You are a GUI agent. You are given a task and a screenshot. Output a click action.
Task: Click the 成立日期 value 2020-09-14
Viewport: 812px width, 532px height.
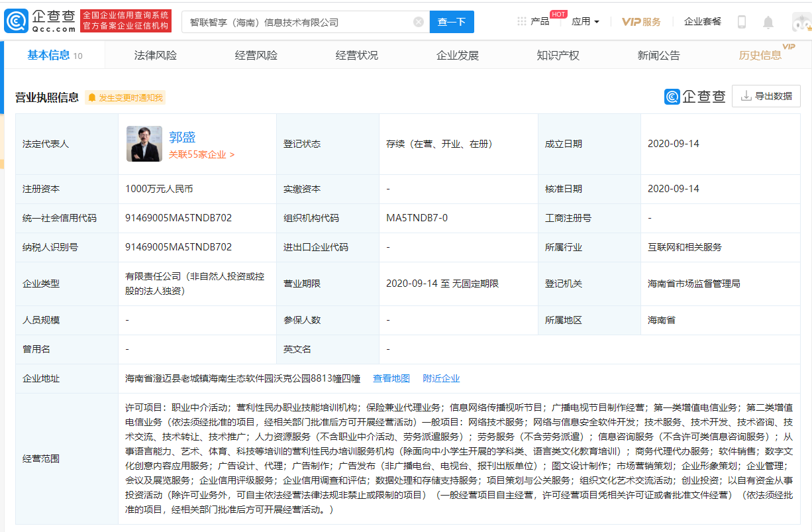click(674, 144)
